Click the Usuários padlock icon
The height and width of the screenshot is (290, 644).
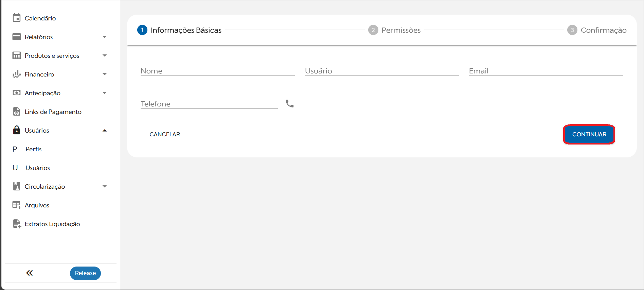[x=16, y=130]
